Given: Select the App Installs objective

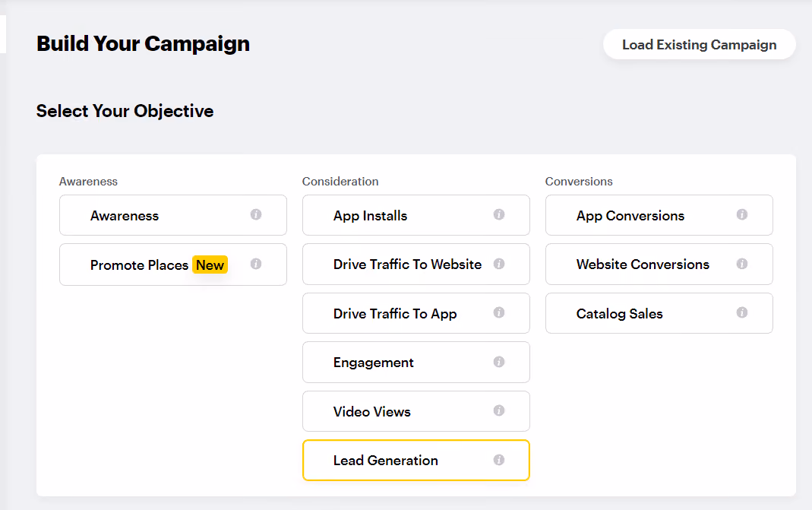Looking at the screenshot, I should click(415, 215).
